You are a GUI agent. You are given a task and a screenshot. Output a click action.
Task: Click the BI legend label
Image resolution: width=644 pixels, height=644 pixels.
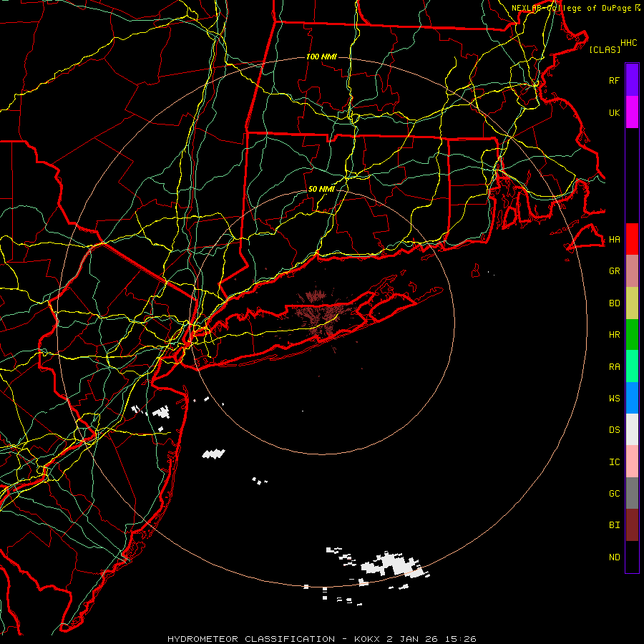(615, 525)
